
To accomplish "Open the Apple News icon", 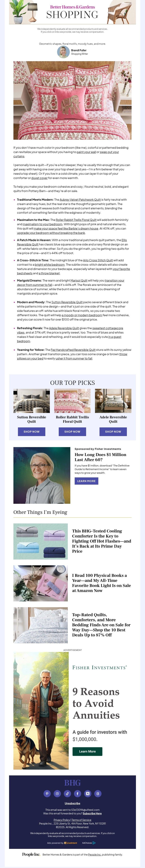I will pos(88,793).
